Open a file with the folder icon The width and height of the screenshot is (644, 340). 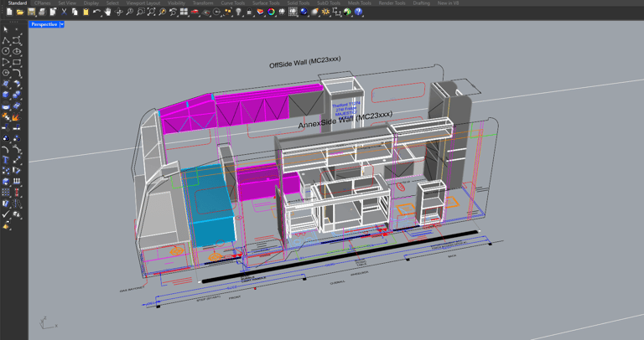coord(20,13)
